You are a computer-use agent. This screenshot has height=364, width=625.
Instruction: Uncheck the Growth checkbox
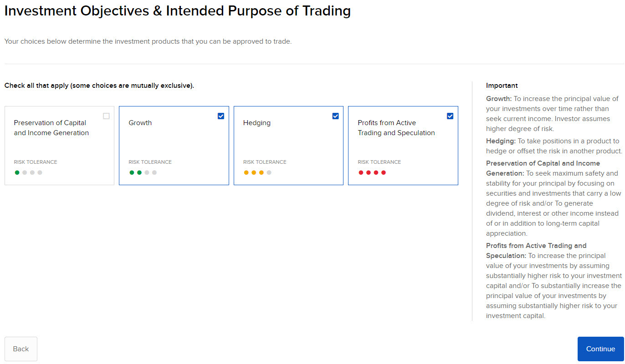coord(220,116)
